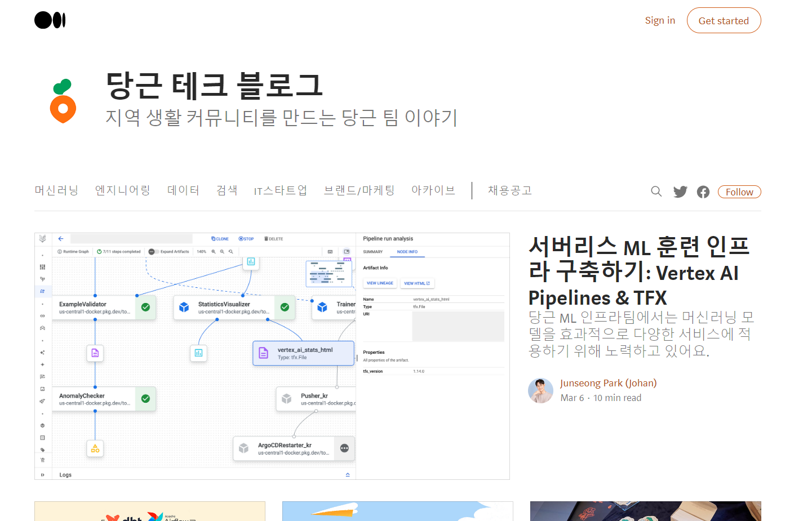Open the IT스타트업 category tab
Image resolution: width=812 pixels, height=521 pixels.
click(x=281, y=190)
